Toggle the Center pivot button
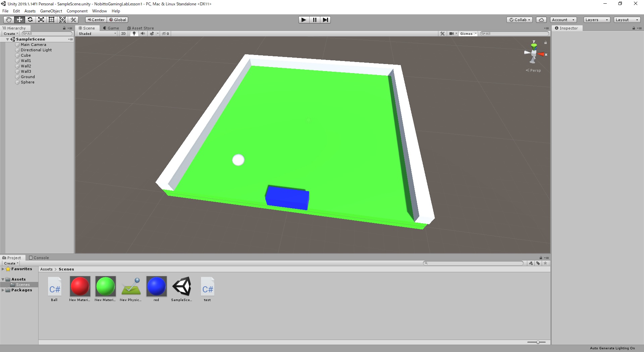644x352 pixels. click(x=96, y=20)
